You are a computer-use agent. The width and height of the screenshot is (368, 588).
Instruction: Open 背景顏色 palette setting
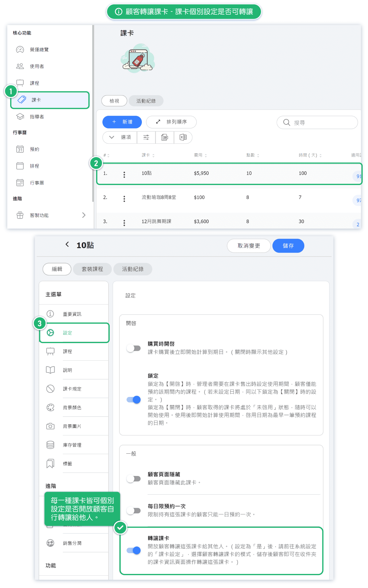pos(50,407)
